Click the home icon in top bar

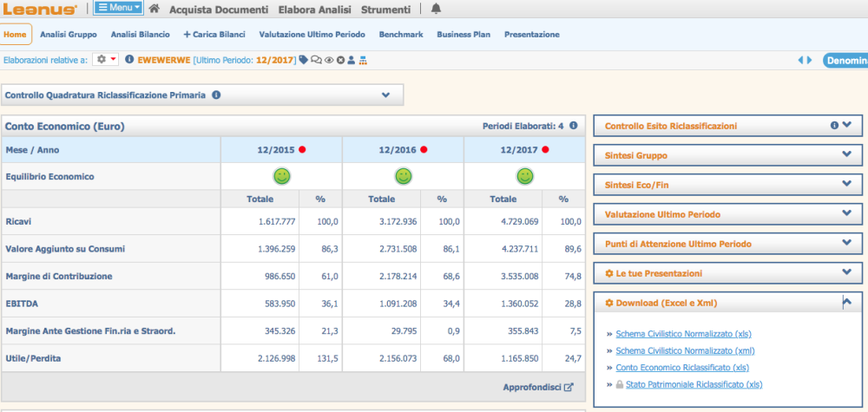pyautogui.click(x=154, y=9)
